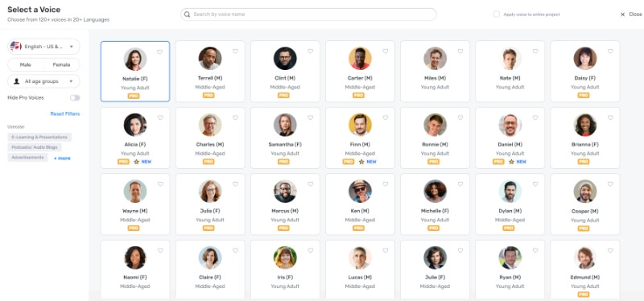Screen dimensions: 644x301
Task: Click Reset Filters link
Action: [x=65, y=113]
